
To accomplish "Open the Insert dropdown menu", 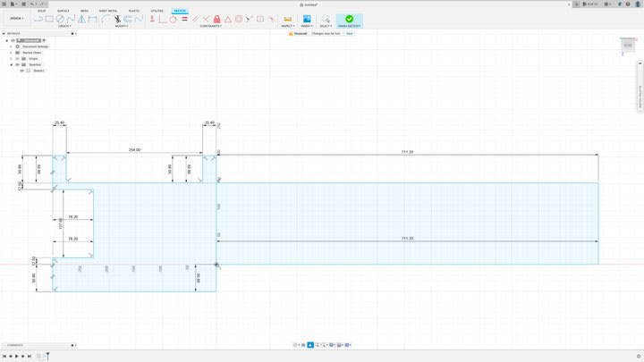I will point(307,26).
